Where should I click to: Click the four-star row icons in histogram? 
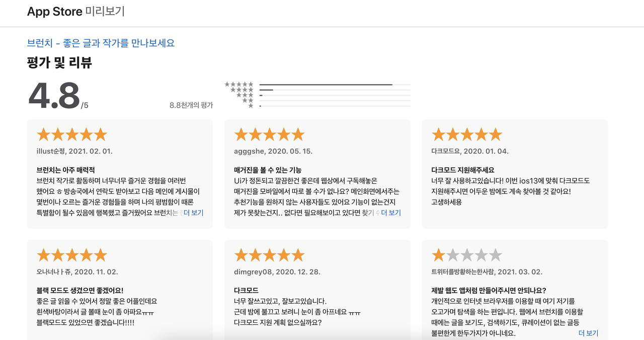tap(242, 90)
